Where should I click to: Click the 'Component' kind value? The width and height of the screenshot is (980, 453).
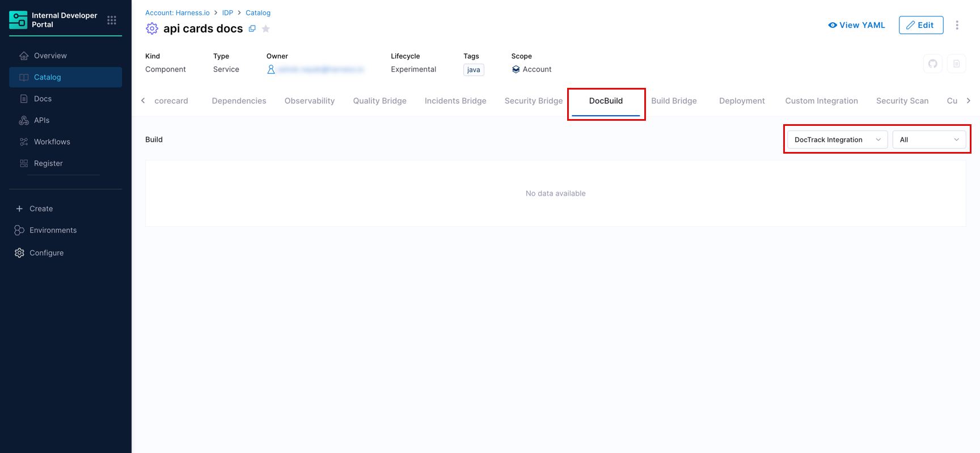coord(166,69)
